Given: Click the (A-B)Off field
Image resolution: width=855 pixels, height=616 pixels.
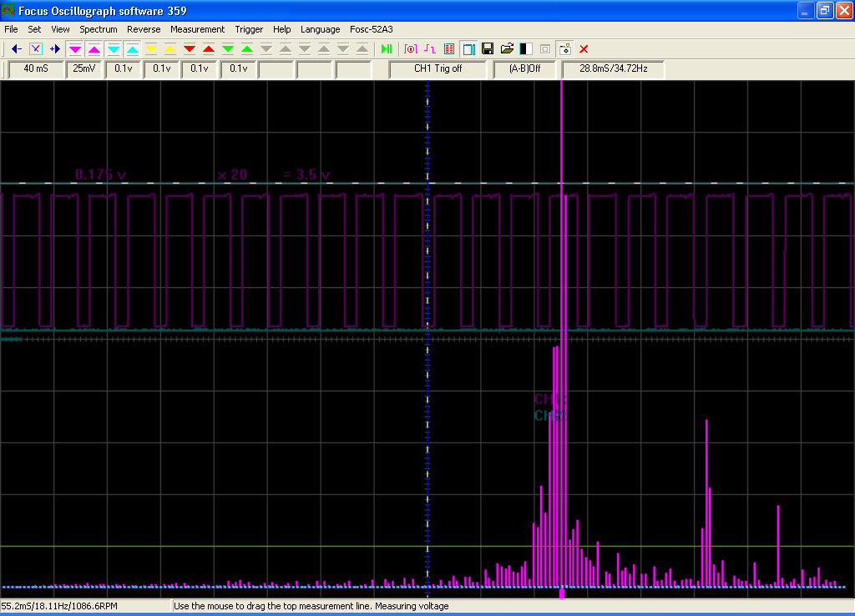Looking at the screenshot, I should (524, 68).
